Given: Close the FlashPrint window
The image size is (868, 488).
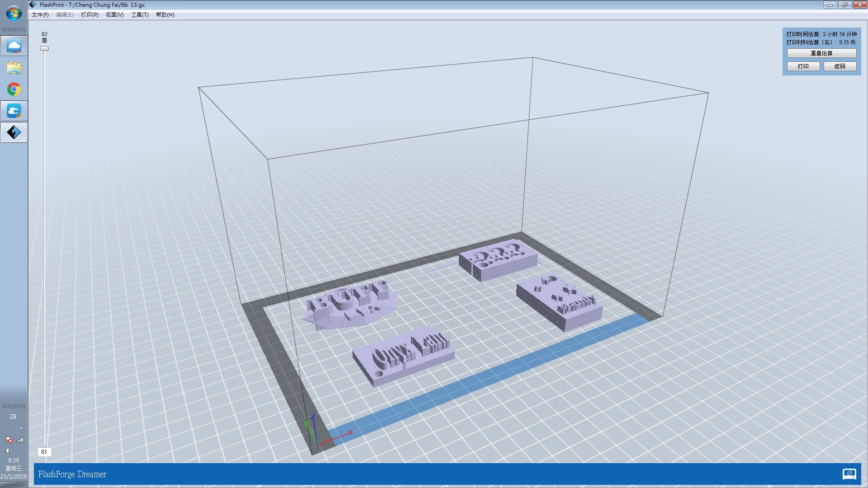Looking at the screenshot, I should click(x=859, y=5).
